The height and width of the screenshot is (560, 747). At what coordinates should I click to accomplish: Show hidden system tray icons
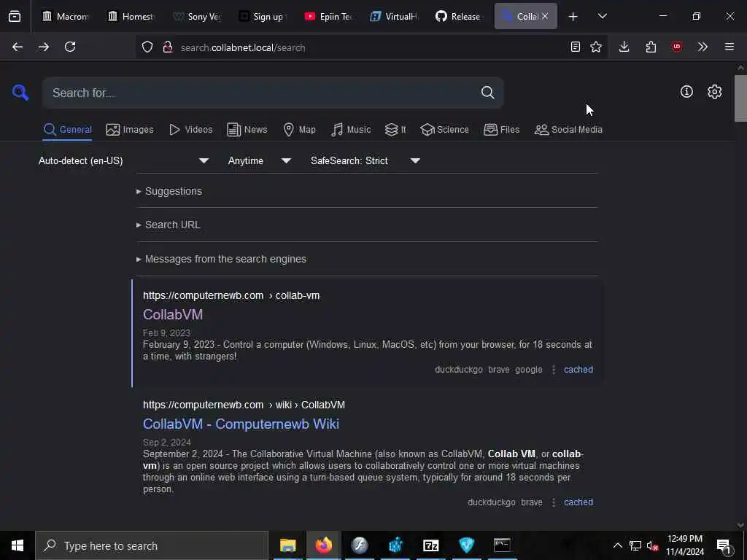point(617,545)
